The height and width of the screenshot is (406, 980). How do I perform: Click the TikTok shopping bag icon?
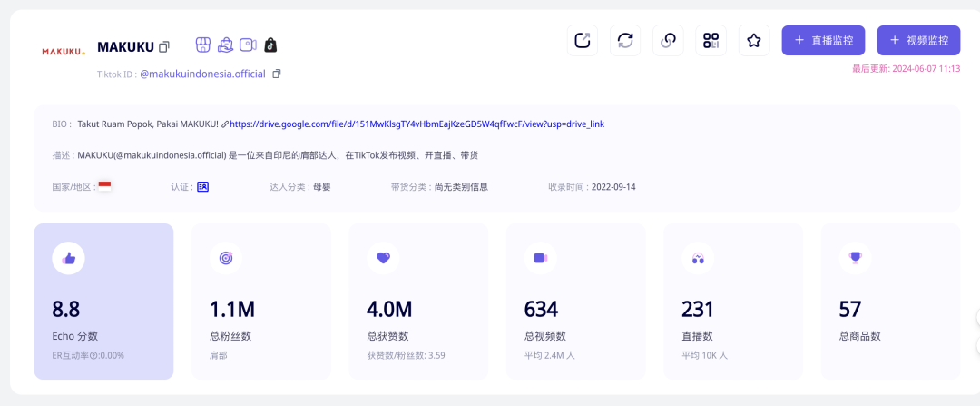[270, 45]
